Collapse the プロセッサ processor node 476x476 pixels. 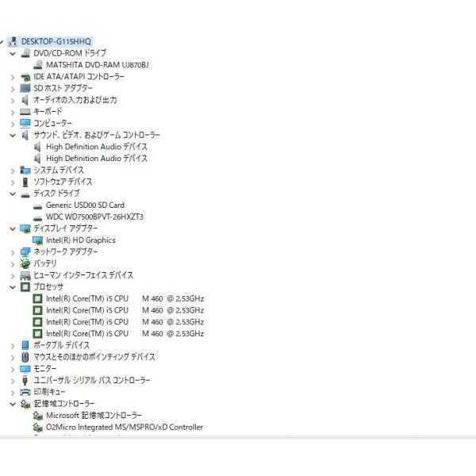(x=13, y=287)
